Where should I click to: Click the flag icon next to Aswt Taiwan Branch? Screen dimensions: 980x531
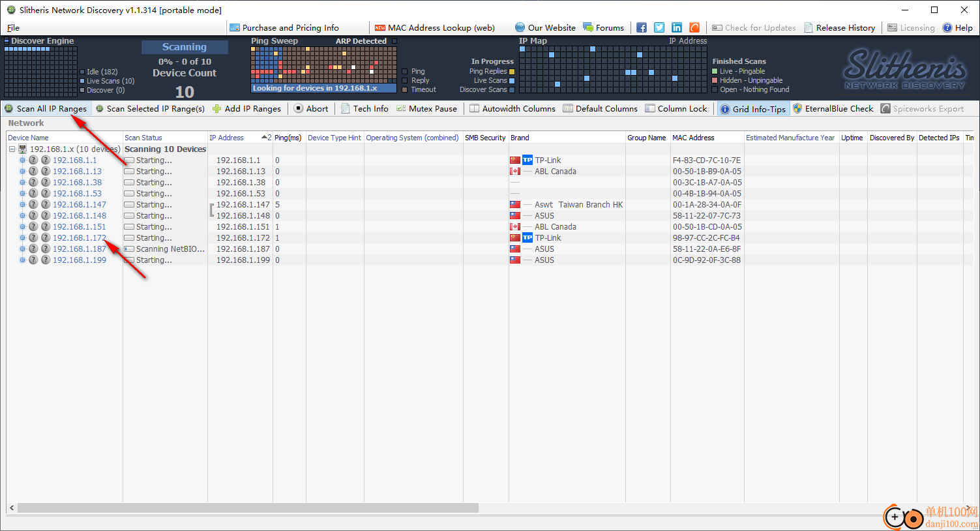tap(515, 205)
